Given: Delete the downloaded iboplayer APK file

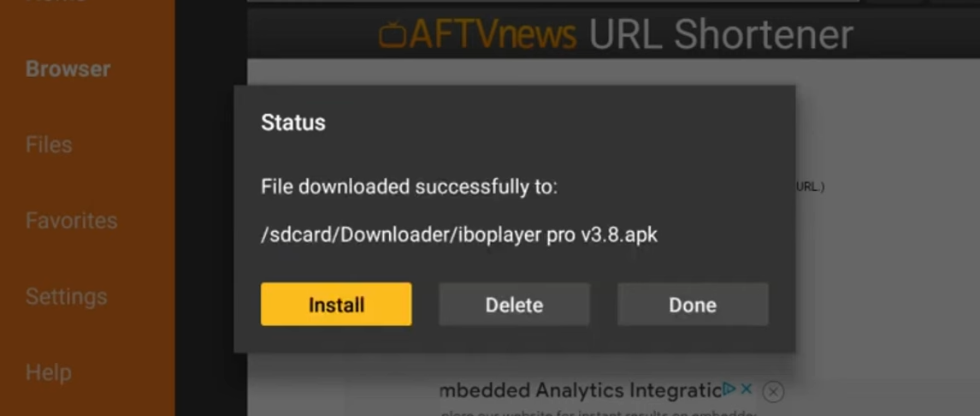Looking at the screenshot, I should 515,304.
